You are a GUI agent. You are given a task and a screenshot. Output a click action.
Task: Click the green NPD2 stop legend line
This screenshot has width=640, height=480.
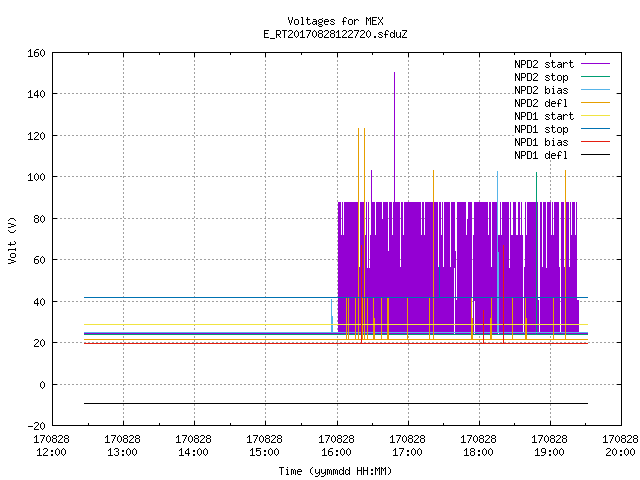595,76
